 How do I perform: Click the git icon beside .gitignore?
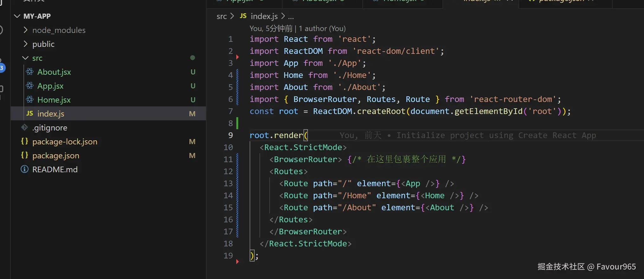point(24,127)
